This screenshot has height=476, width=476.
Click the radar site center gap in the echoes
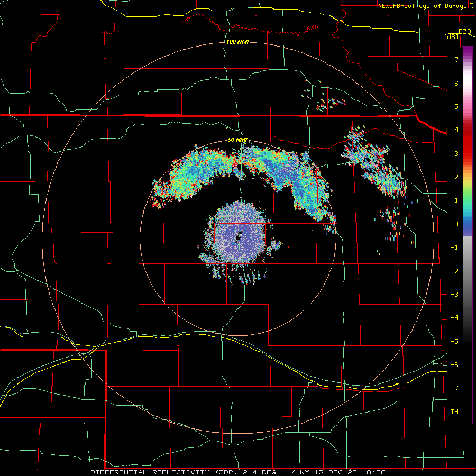pyautogui.click(x=239, y=237)
